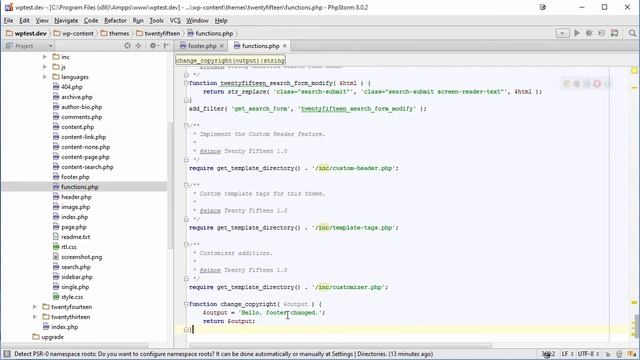Click twentyfifteen breadcrumb

[158, 33]
